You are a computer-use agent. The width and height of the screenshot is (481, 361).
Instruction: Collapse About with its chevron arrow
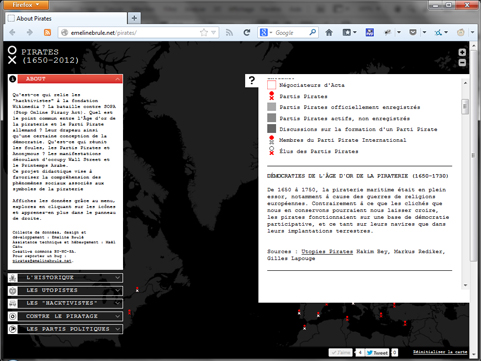point(117,79)
